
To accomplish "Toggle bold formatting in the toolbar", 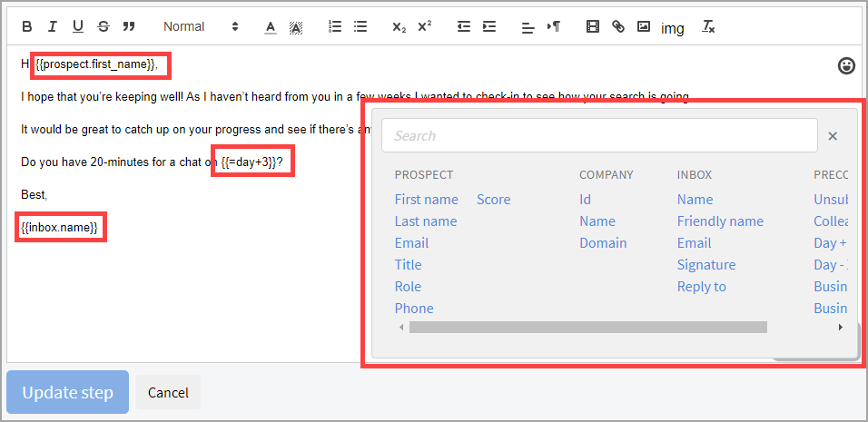I will 26,26.
